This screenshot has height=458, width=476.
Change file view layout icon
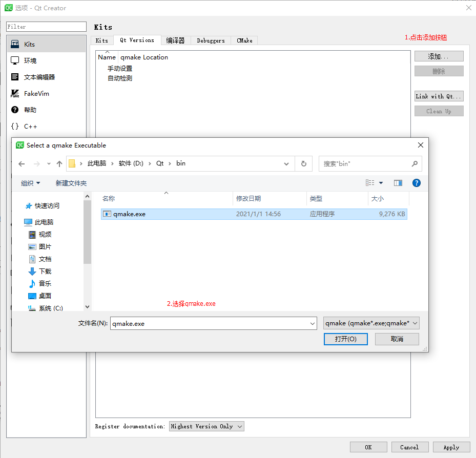pos(370,183)
